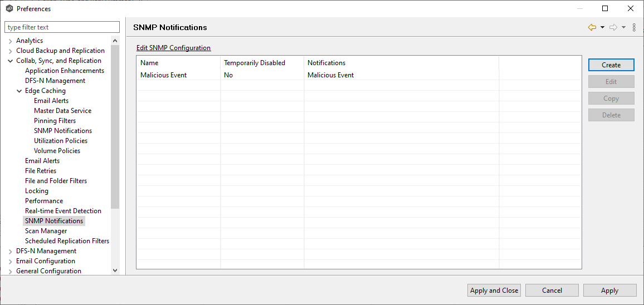Collapse the Edge Caching node
Image resolution: width=644 pixels, height=305 pixels.
point(19,91)
